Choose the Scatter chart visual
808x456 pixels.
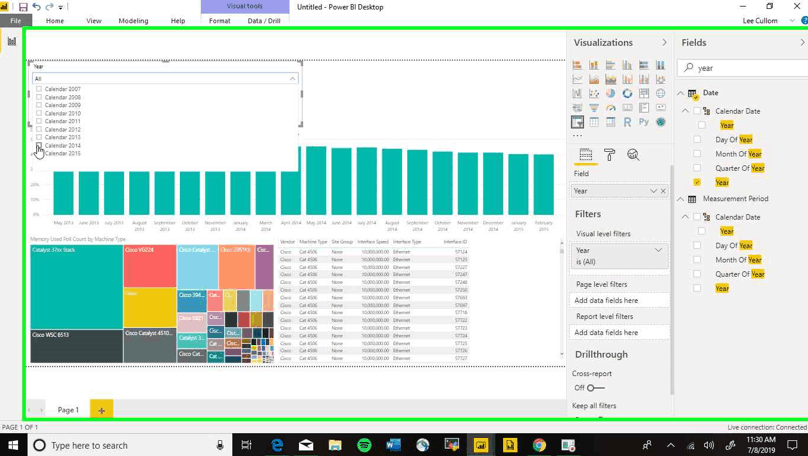pos(594,93)
